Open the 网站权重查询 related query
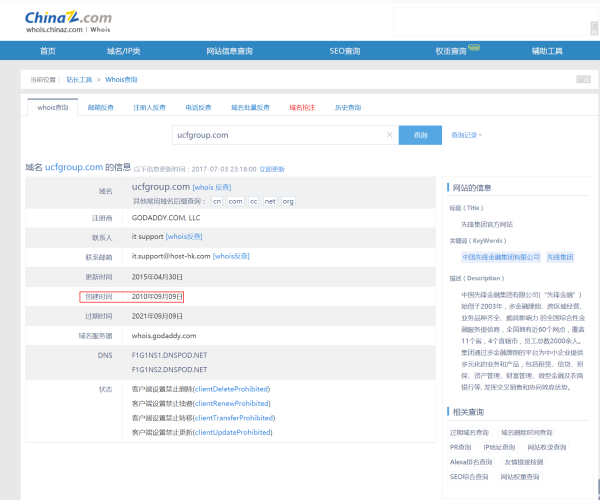This screenshot has width=600, height=500. coord(520,477)
